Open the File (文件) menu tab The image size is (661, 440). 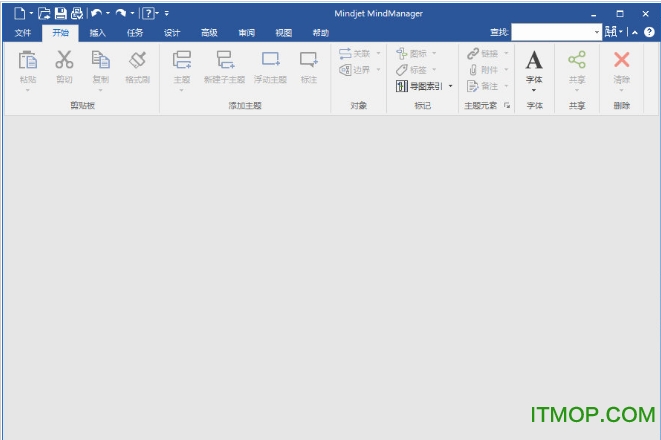pos(23,33)
